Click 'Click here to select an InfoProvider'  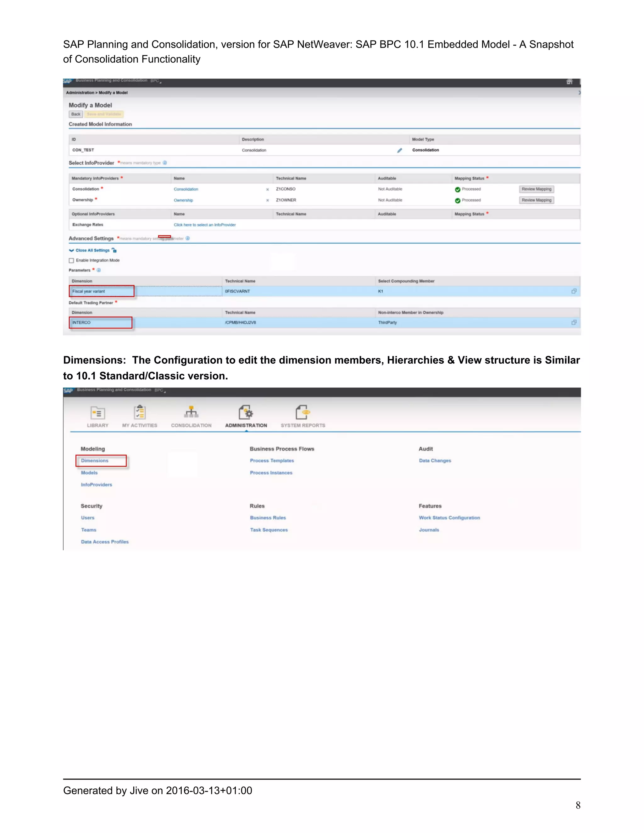click(204, 225)
